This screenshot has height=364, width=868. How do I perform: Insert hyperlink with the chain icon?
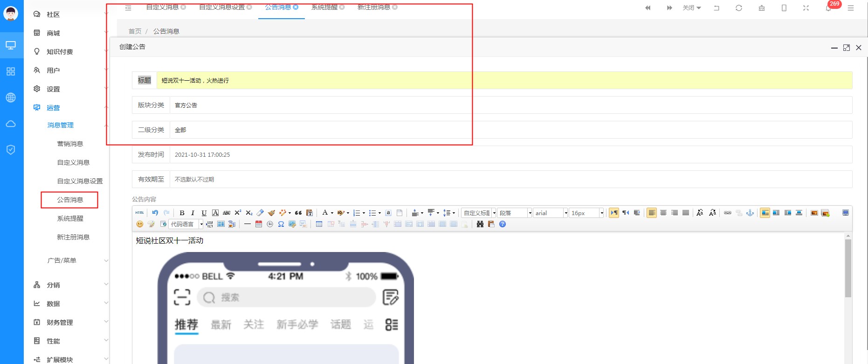(x=728, y=213)
